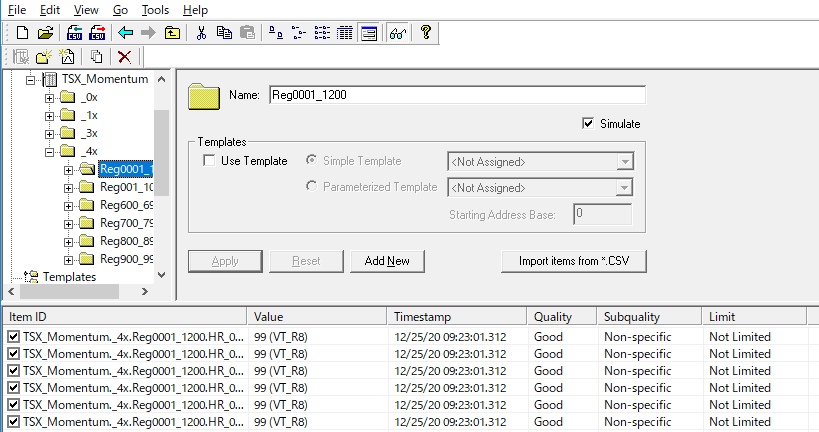Image resolution: width=819 pixels, height=432 pixels.
Task: Click the Name input field
Action: click(456, 95)
